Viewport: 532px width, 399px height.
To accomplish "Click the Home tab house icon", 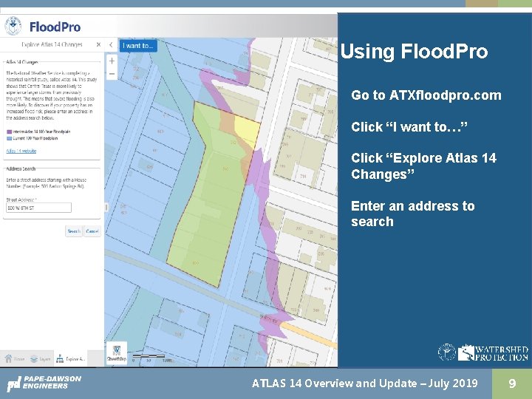I will [x=8, y=358].
